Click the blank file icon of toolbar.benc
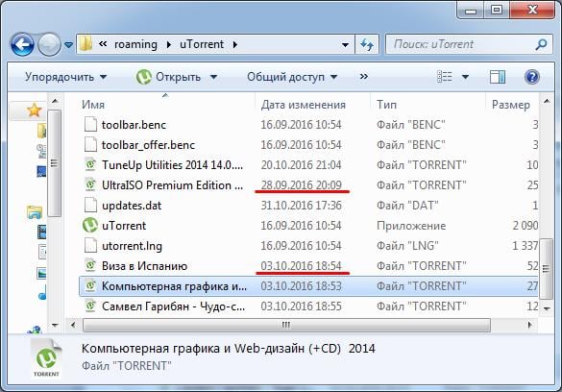 click(90, 124)
